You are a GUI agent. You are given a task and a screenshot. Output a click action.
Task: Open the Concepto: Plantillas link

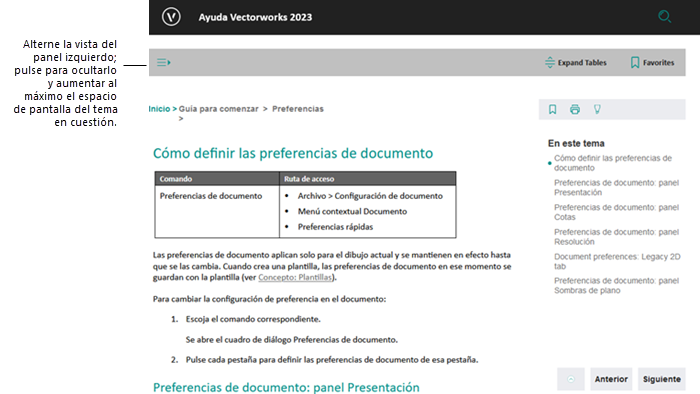tap(295, 277)
